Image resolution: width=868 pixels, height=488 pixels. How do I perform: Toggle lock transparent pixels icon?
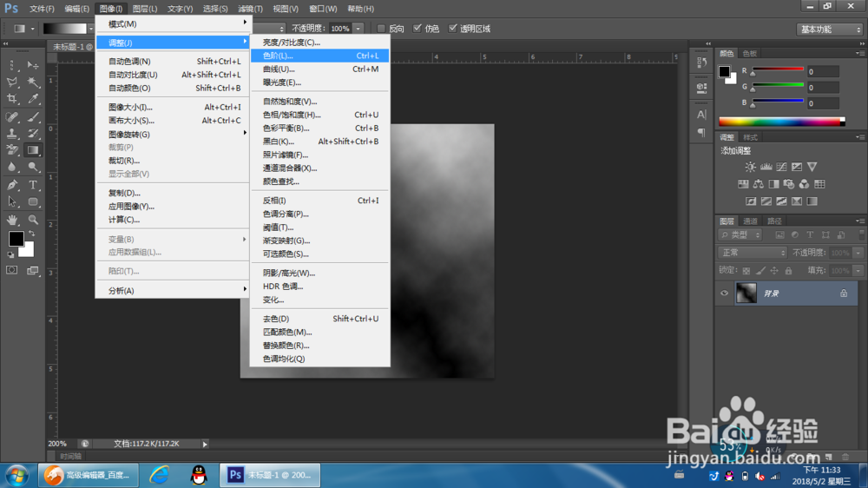pyautogui.click(x=746, y=270)
